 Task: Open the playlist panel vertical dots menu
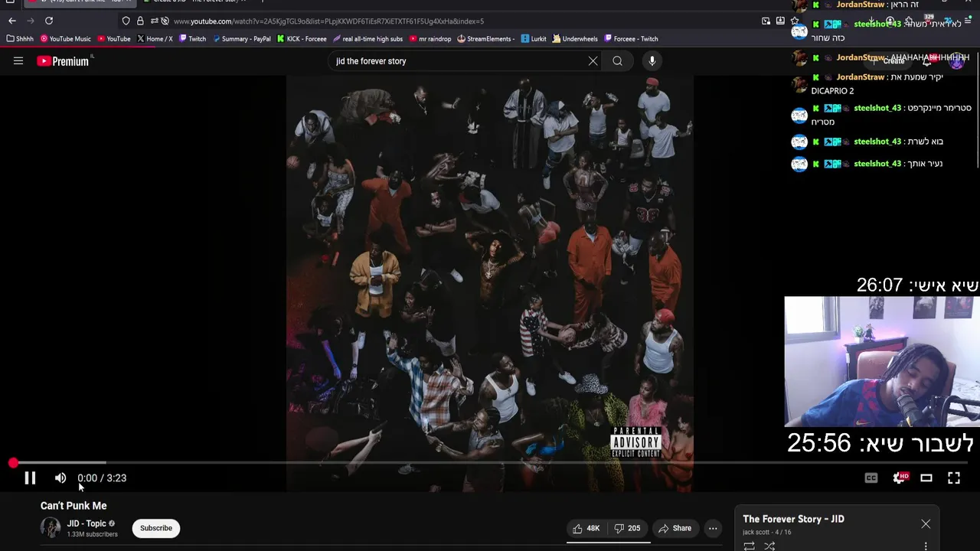click(926, 546)
